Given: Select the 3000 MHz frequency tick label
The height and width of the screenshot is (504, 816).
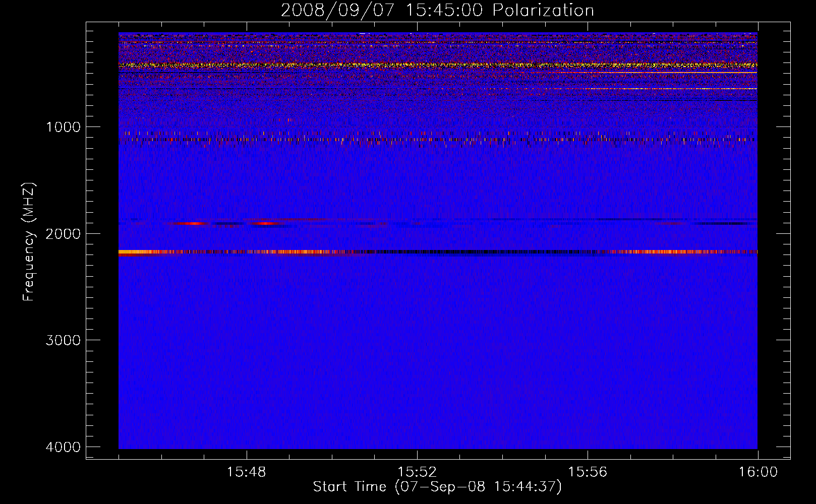Looking at the screenshot, I should tap(63, 340).
